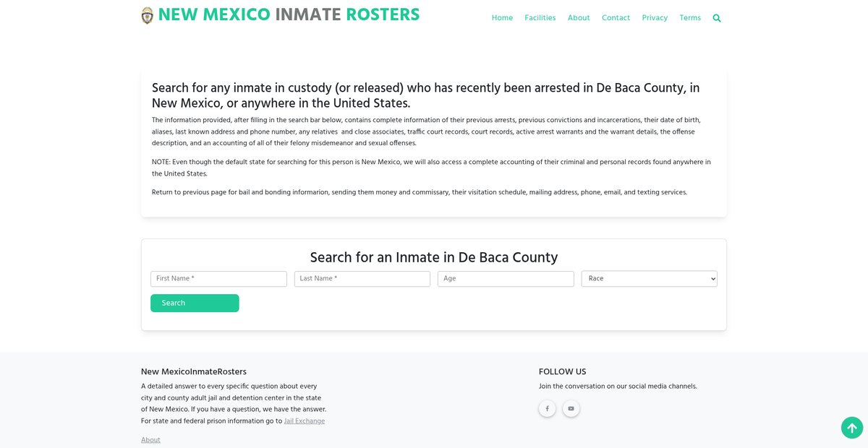
Task: Focus the First Name input field
Action: (x=218, y=279)
